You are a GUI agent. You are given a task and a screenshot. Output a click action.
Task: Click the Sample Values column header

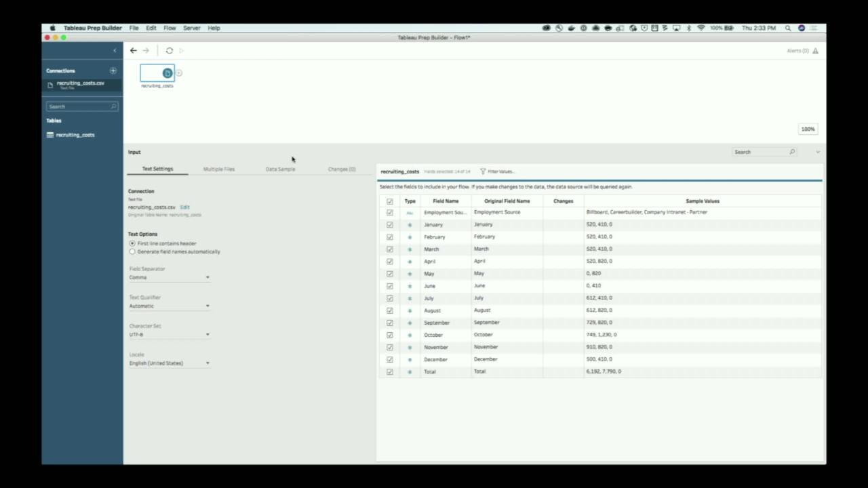click(x=703, y=201)
